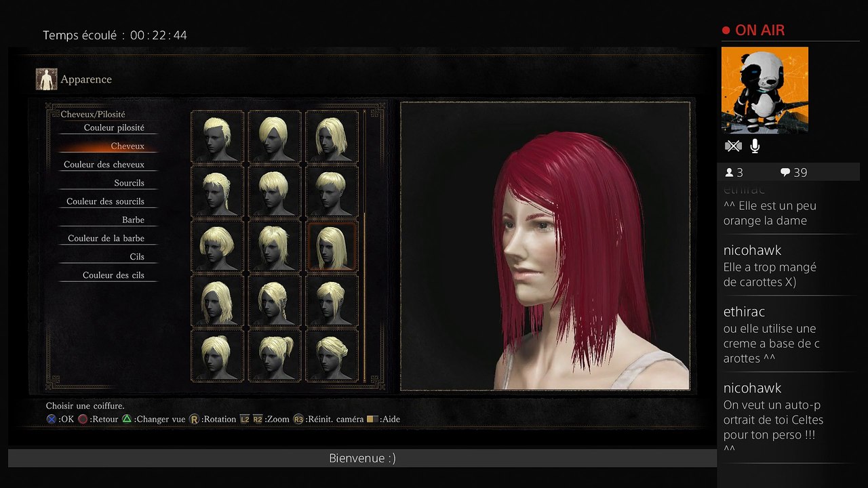Screen dimensions: 868x488
Task: Click the Apparence body silhouette icon
Action: click(x=46, y=79)
